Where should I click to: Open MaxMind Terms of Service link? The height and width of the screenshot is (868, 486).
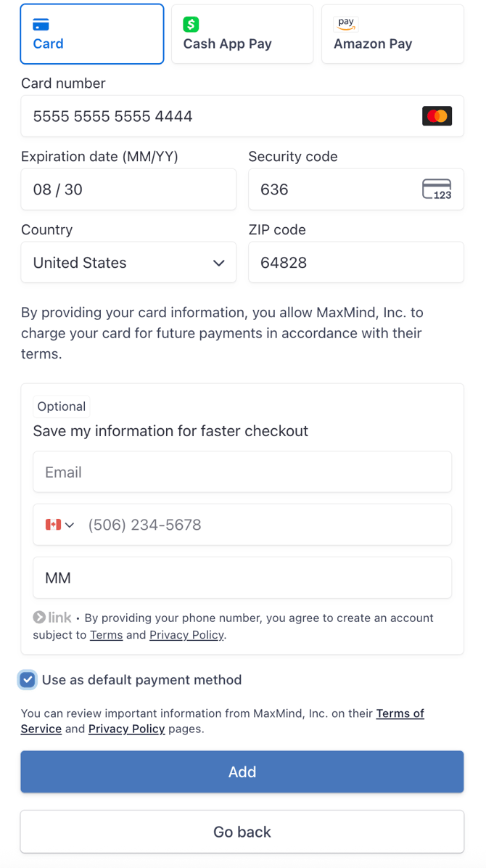(400, 713)
